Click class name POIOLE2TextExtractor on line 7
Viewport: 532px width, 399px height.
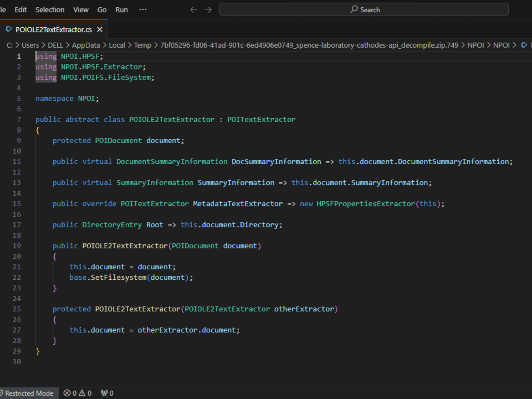172,119
